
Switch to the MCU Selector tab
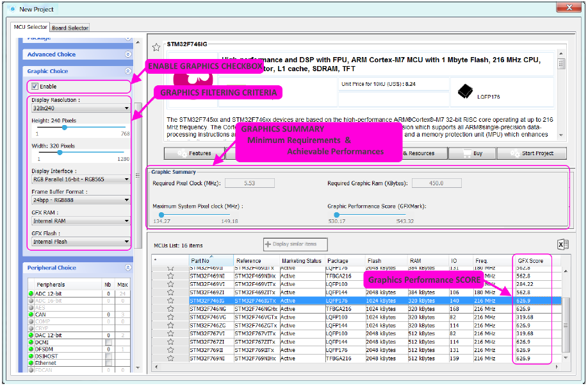click(30, 27)
